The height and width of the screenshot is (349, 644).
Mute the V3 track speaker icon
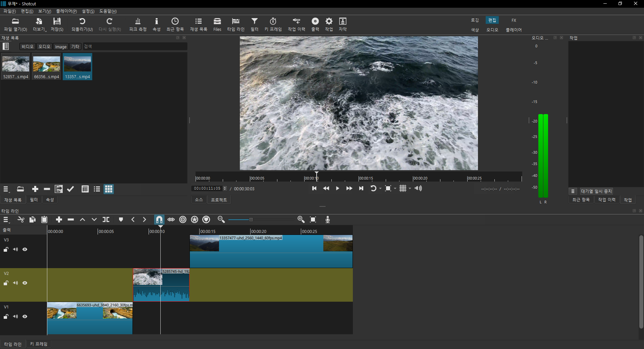15,249
